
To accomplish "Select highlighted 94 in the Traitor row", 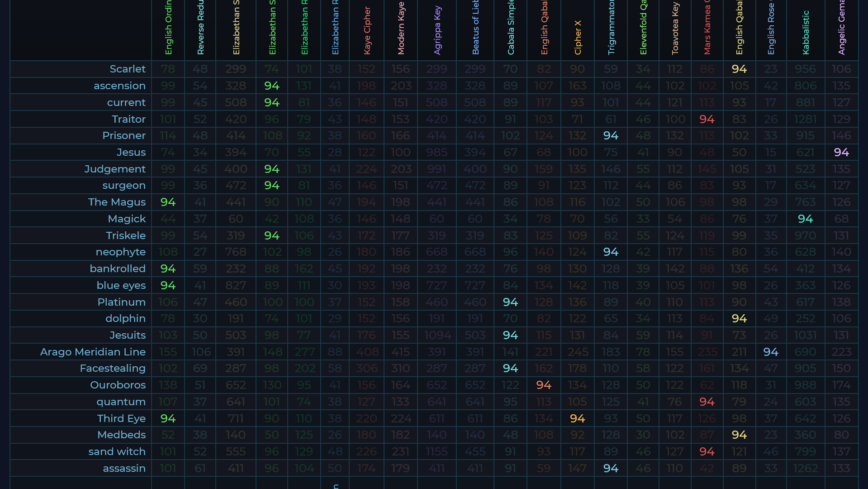I will 707,119.
